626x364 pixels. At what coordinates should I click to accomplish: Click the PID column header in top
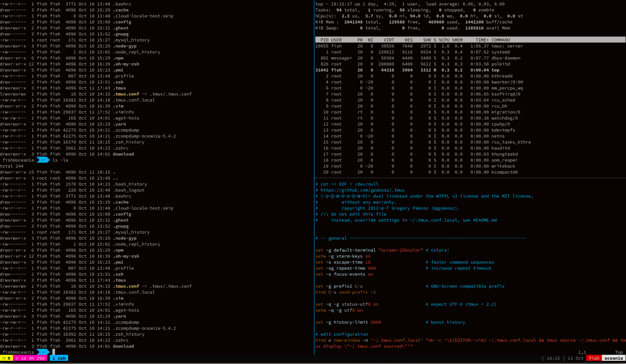[325, 40]
